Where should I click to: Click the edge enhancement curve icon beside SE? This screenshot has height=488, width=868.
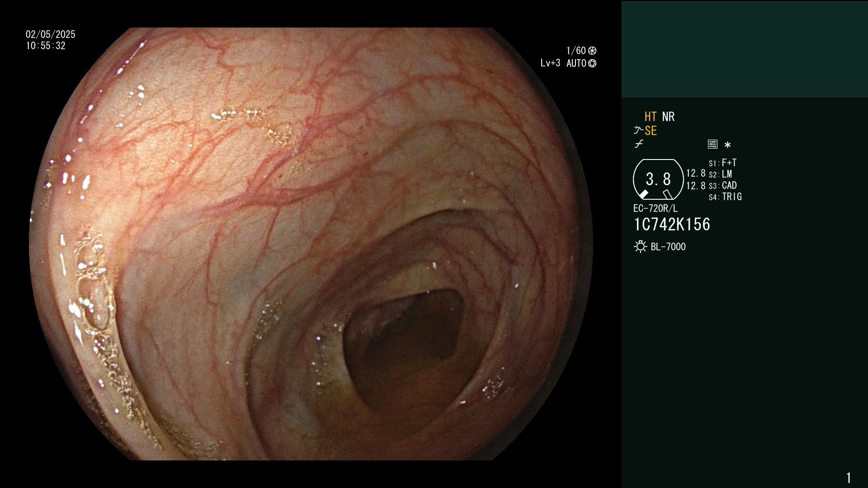(x=638, y=131)
